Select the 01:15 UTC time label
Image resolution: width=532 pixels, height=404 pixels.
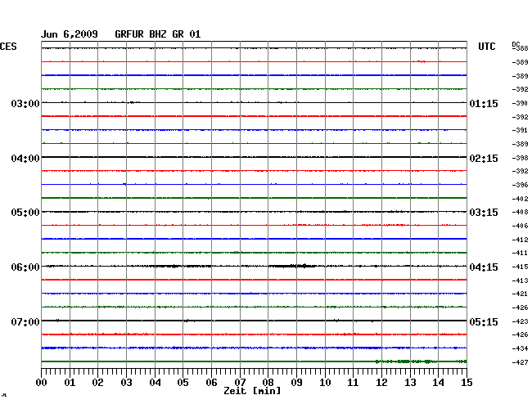click(x=484, y=103)
